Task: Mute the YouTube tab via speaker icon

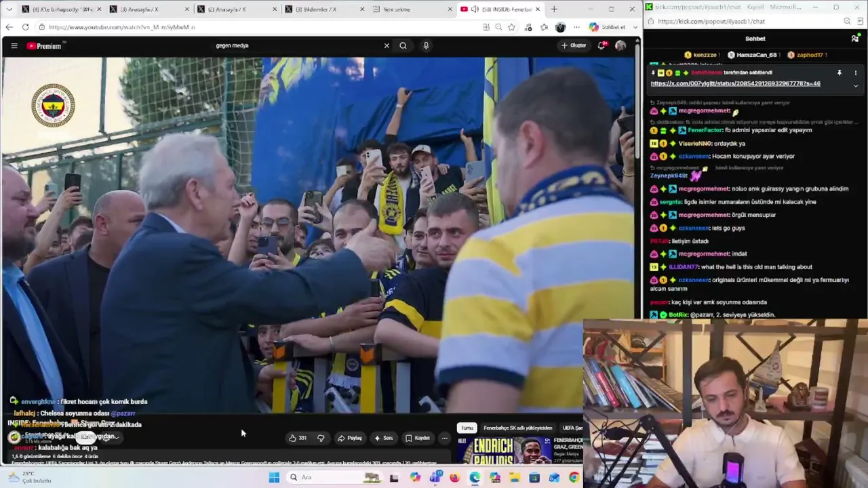Action: (x=475, y=9)
